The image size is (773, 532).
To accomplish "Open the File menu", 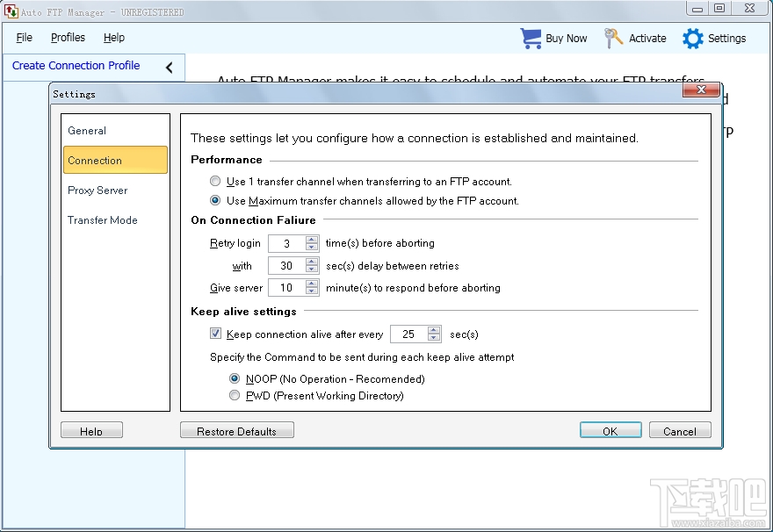I will pyautogui.click(x=24, y=38).
